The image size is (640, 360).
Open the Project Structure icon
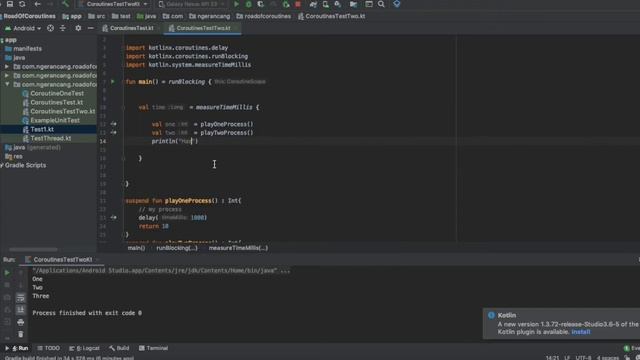click(x=353, y=4)
